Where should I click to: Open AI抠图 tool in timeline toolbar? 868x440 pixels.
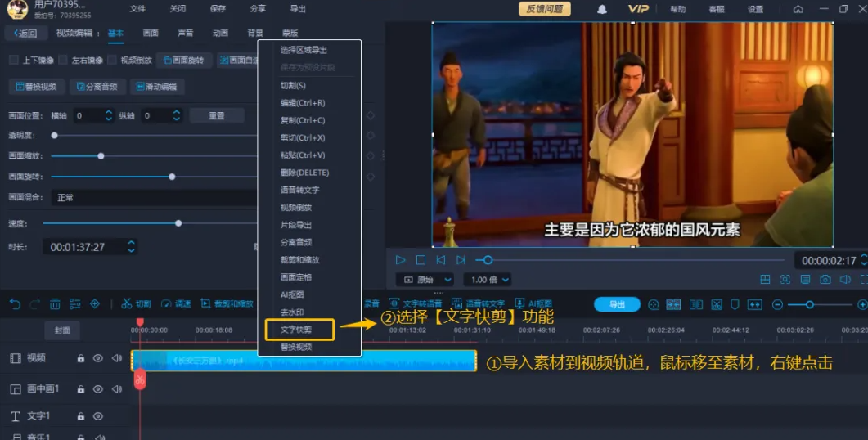point(533,303)
